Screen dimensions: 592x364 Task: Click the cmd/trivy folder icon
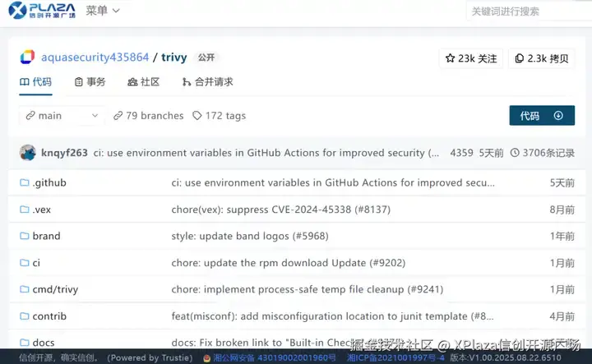point(25,289)
